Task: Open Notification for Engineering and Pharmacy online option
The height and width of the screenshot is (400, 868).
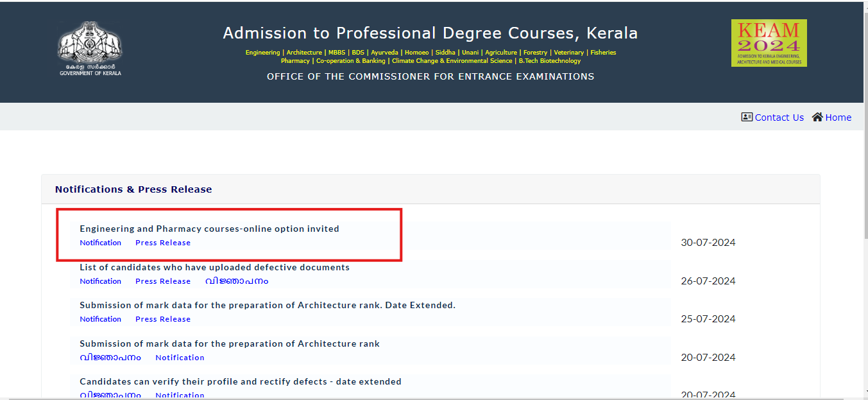Action: pyautogui.click(x=100, y=243)
